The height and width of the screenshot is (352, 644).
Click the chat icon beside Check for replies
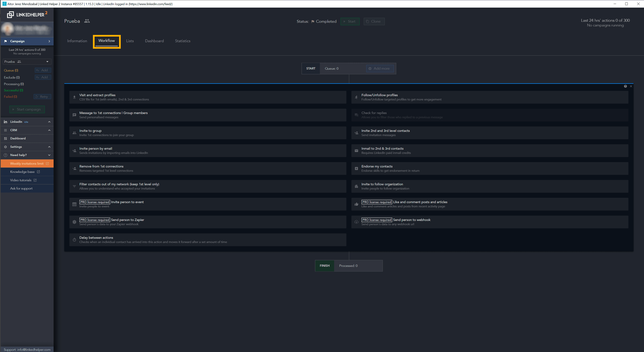[x=356, y=115]
